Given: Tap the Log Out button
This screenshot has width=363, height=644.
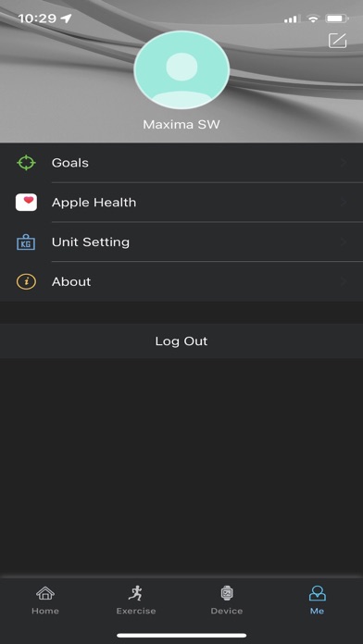Looking at the screenshot, I should pos(181,341).
